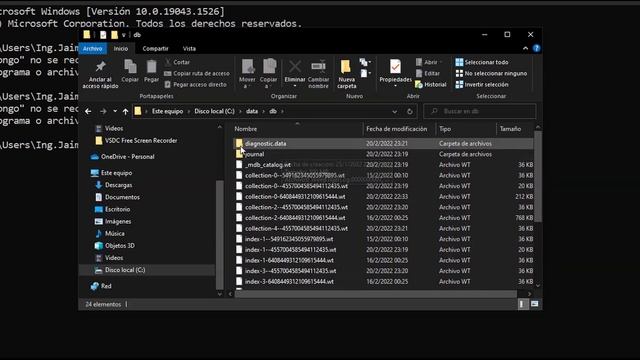Click Seleccionar todo
The height and width of the screenshot is (360, 640).
[x=482, y=62]
